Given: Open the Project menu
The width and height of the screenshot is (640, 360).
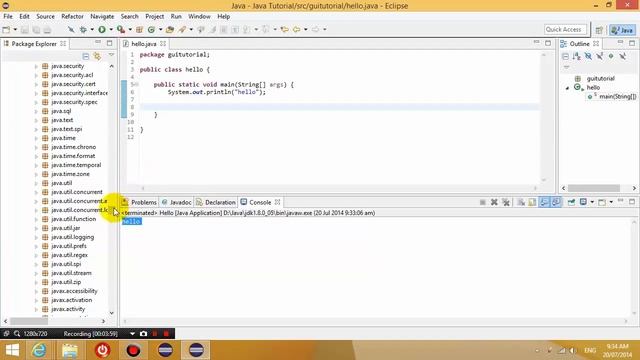Looking at the screenshot, I should point(154,16).
